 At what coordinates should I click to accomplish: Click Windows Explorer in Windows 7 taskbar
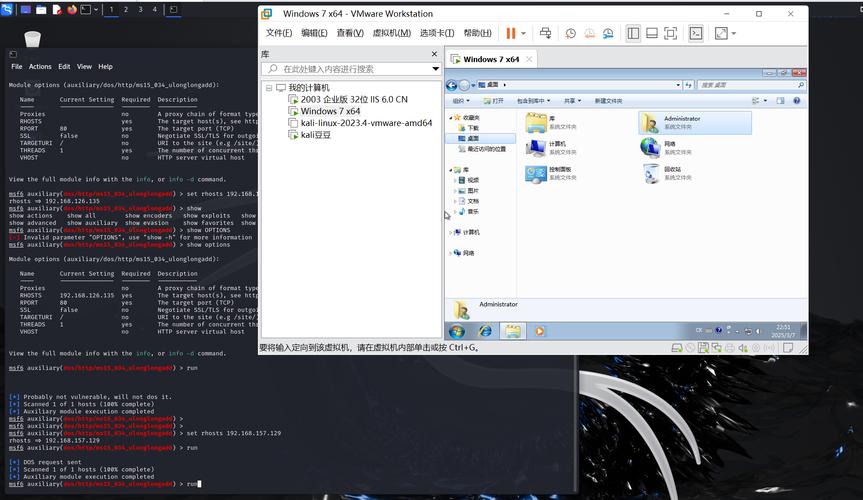[x=513, y=331]
